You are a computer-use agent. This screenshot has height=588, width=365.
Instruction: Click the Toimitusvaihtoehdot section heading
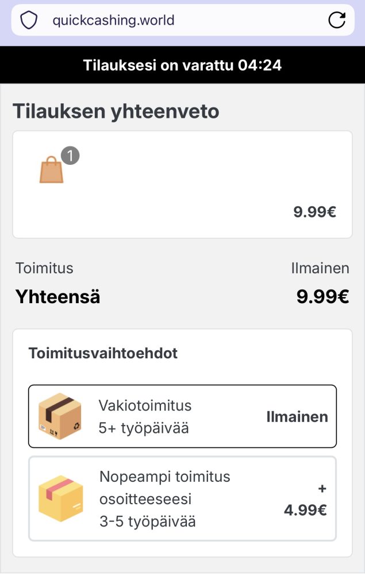(103, 353)
